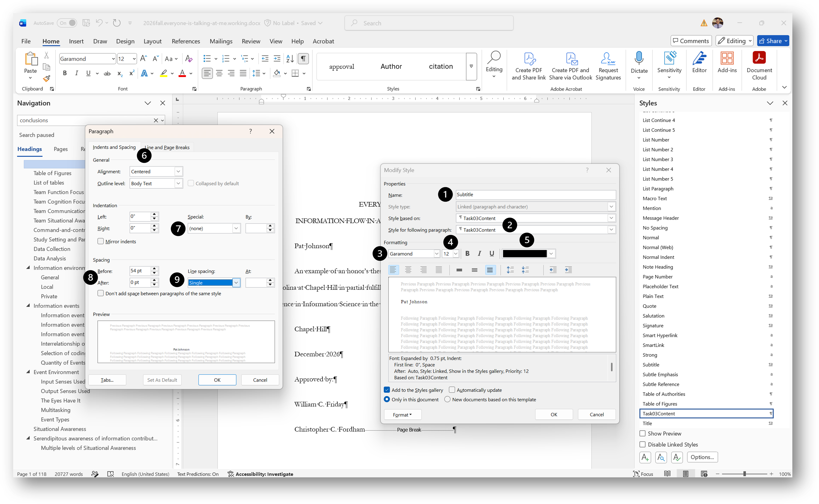Click the Italic icon in the ribbon
This screenshot has height=504, width=819.
point(76,73)
